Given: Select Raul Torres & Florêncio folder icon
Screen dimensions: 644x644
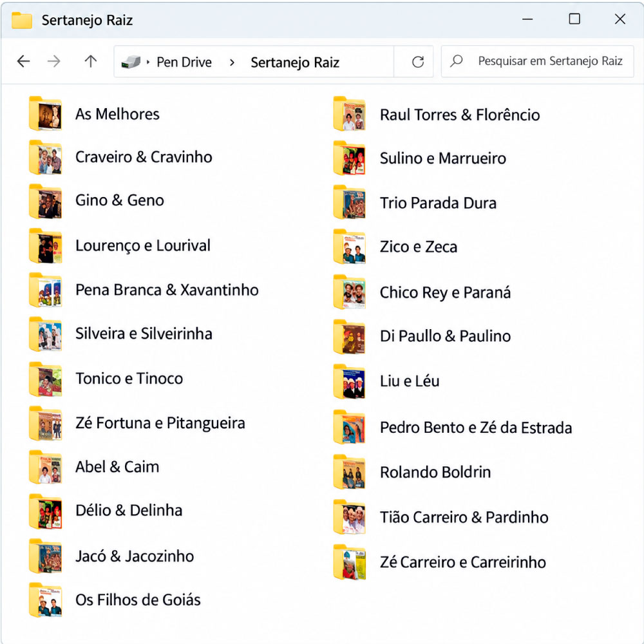Looking at the screenshot, I should pos(350,114).
